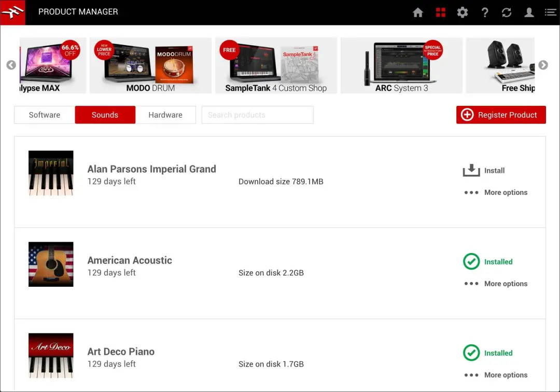The height and width of the screenshot is (392, 560).
Task: Select the American Acoustic product title
Action: coord(130,260)
